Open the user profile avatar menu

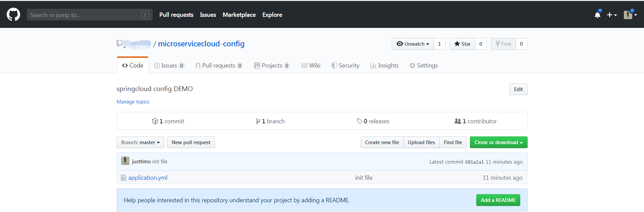click(x=630, y=15)
